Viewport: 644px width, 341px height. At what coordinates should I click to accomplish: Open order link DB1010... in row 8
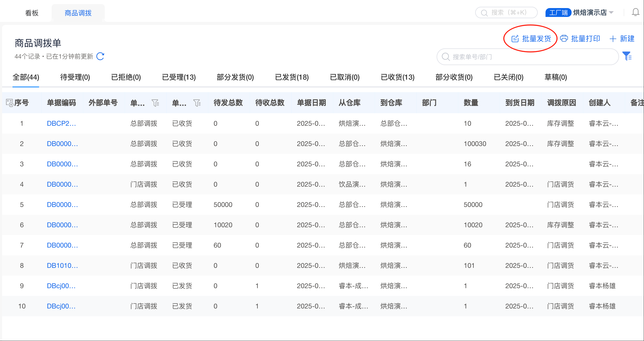62,266
